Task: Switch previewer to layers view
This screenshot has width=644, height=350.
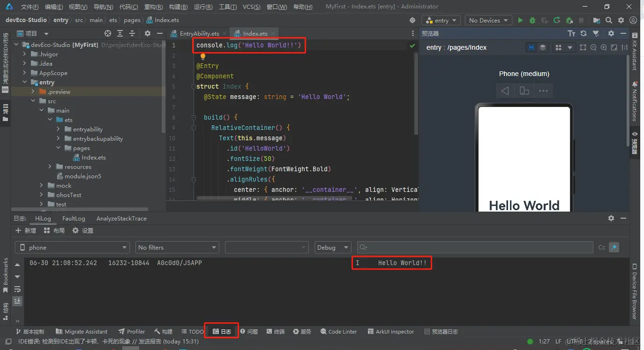Action: click(543, 47)
